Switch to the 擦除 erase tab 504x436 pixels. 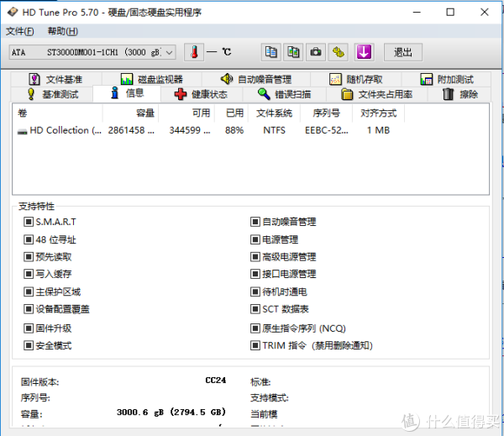[x=460, y=95]
